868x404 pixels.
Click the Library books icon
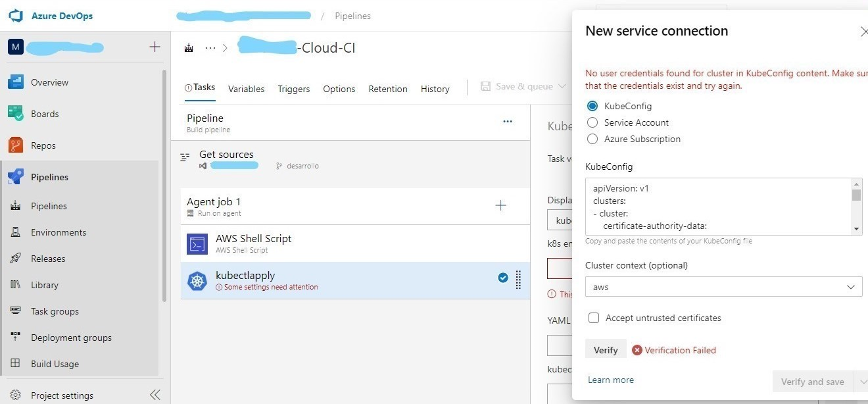(x=16, y=285)
